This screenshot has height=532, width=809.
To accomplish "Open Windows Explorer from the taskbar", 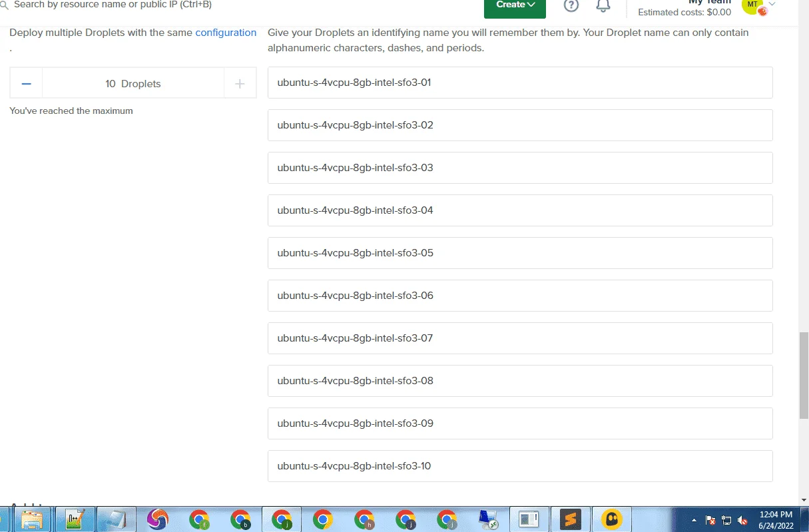I will 32,519.
